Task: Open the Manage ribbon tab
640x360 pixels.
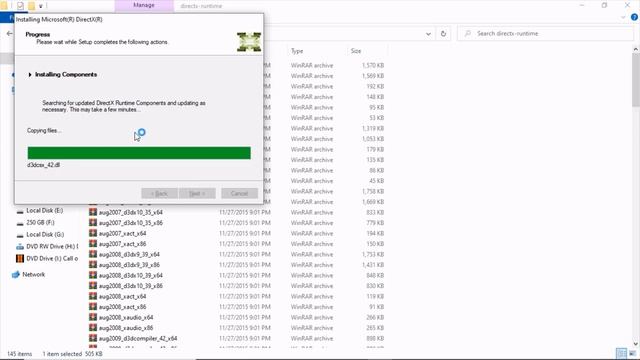Action: [x=144, y=5]
